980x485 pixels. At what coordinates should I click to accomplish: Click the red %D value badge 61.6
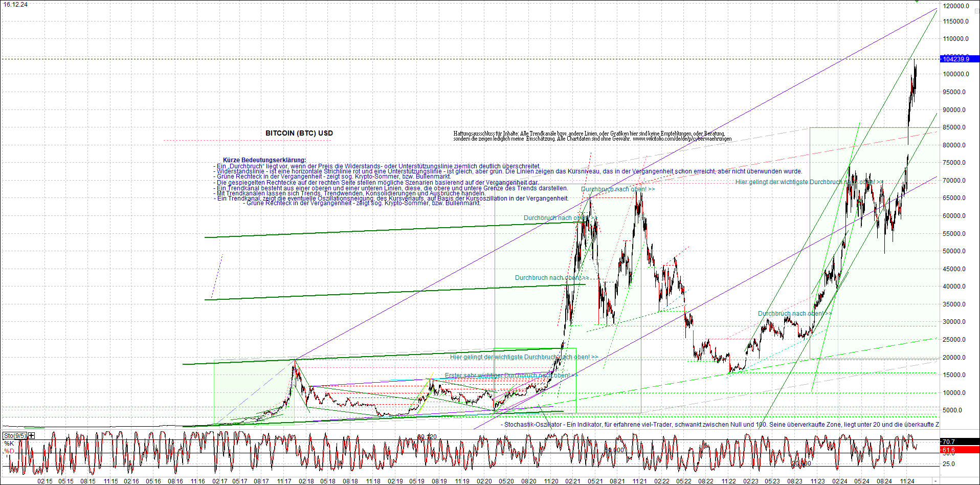[960, 450]
